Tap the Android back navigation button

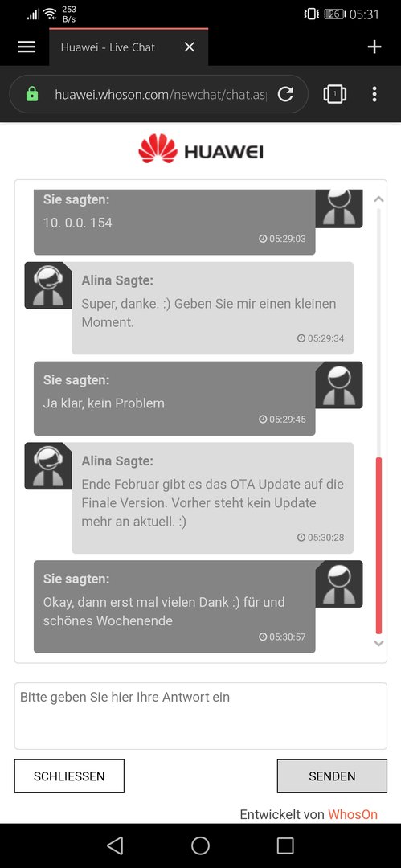click(x=115, y=845)
